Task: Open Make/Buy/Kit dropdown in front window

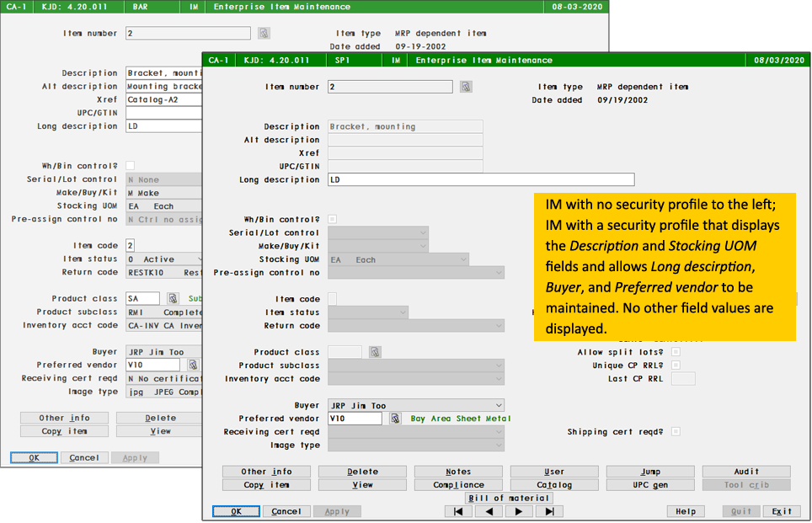Action: pyautogui.click(x=378, y=246)
